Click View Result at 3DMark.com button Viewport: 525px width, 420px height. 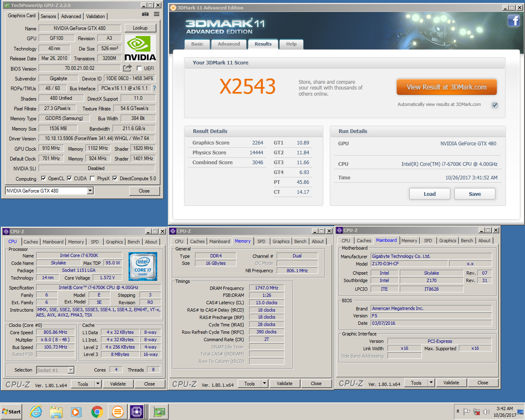pos(447,87)
